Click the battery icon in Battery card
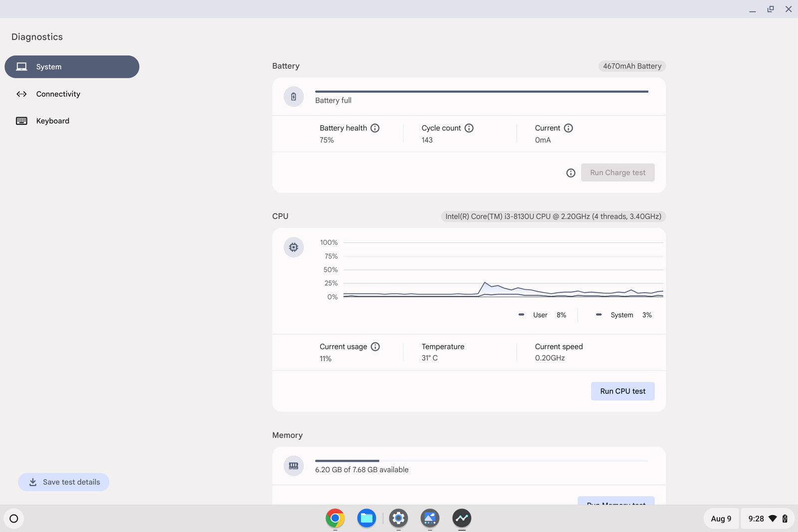The height and width of the screenshot is (532, 798). tap(294, 97)
